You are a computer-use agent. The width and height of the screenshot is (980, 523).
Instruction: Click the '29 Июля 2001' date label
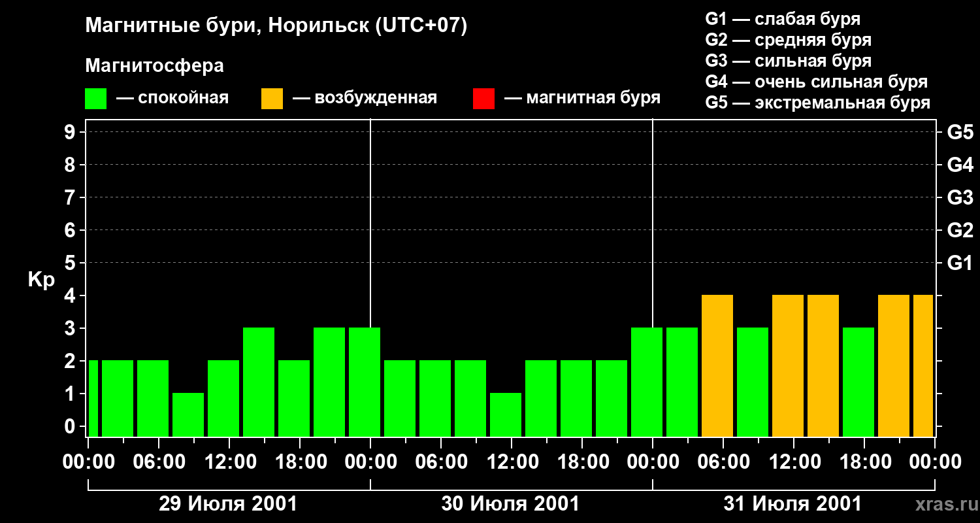(x=228, y=504)
